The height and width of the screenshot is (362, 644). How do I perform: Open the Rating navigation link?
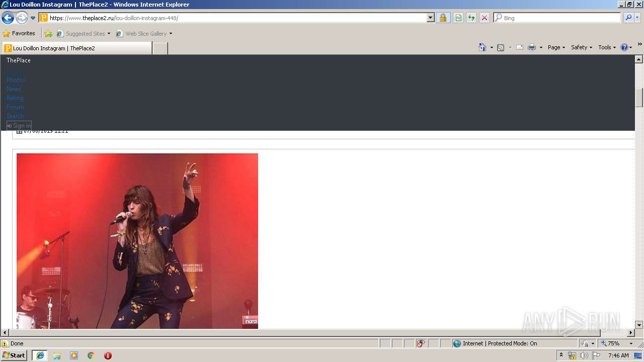(x=15, y=98)
